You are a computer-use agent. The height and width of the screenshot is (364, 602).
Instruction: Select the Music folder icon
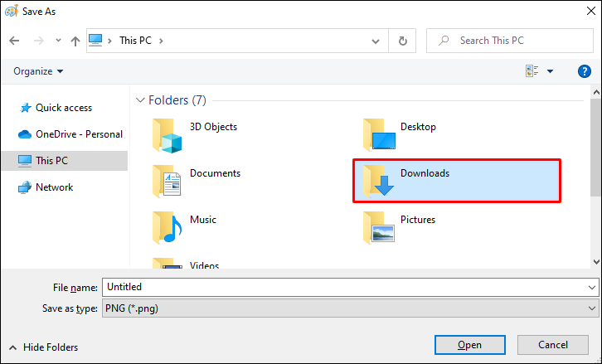(x=167, y=226)
